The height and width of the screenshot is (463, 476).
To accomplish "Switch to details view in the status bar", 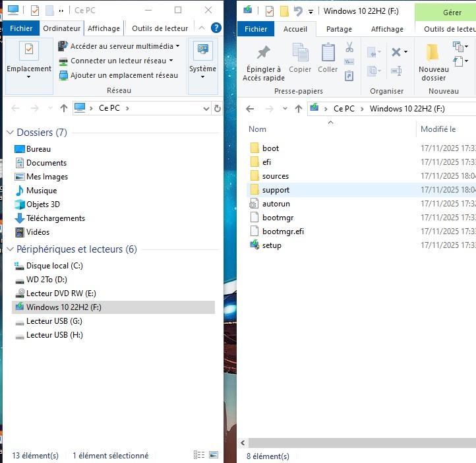I will (x=199, y=455).
